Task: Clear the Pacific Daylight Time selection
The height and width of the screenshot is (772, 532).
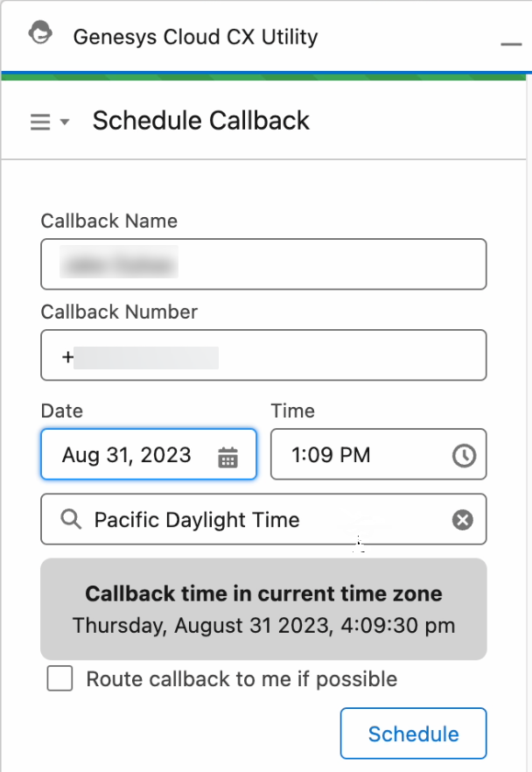Action: (x=462, y=520)
